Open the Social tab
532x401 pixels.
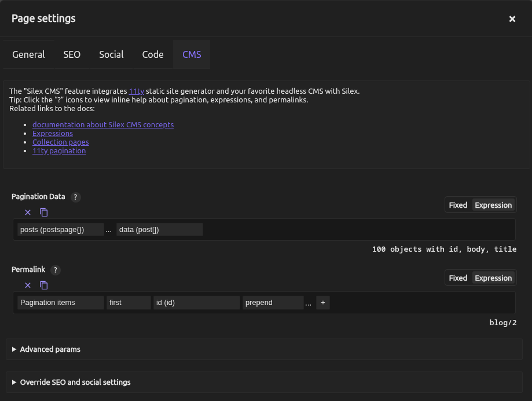111,54
